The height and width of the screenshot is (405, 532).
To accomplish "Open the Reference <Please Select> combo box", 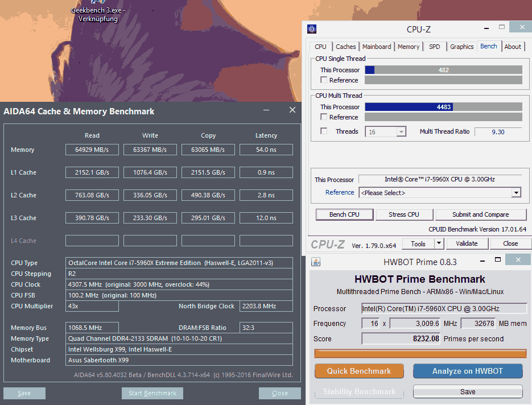I will (x=440, y=193).
